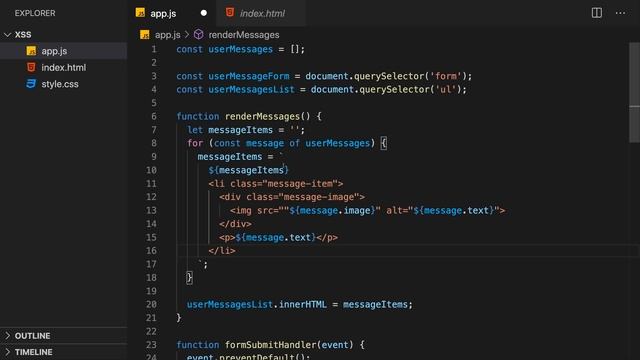Click the closing </li> tag on line 16
Viewport: 640px width, 360px height.
[222, 251]
